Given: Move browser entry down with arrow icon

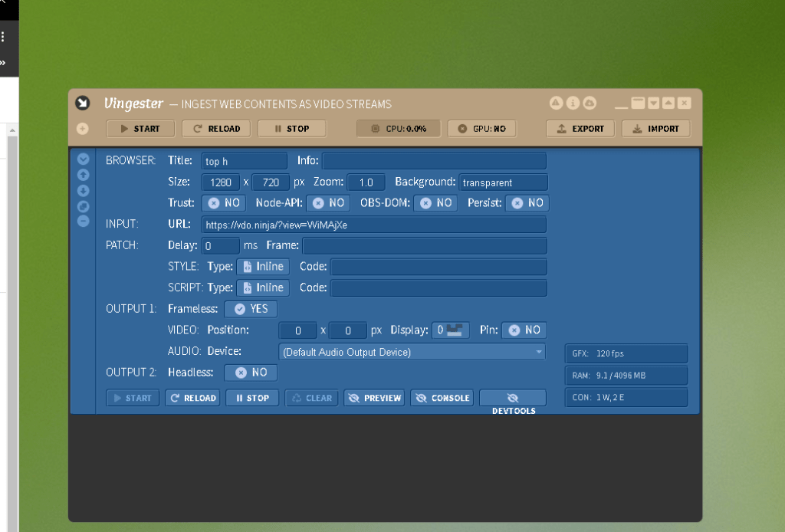Looking at the screenshot, I should click(83, 191).
